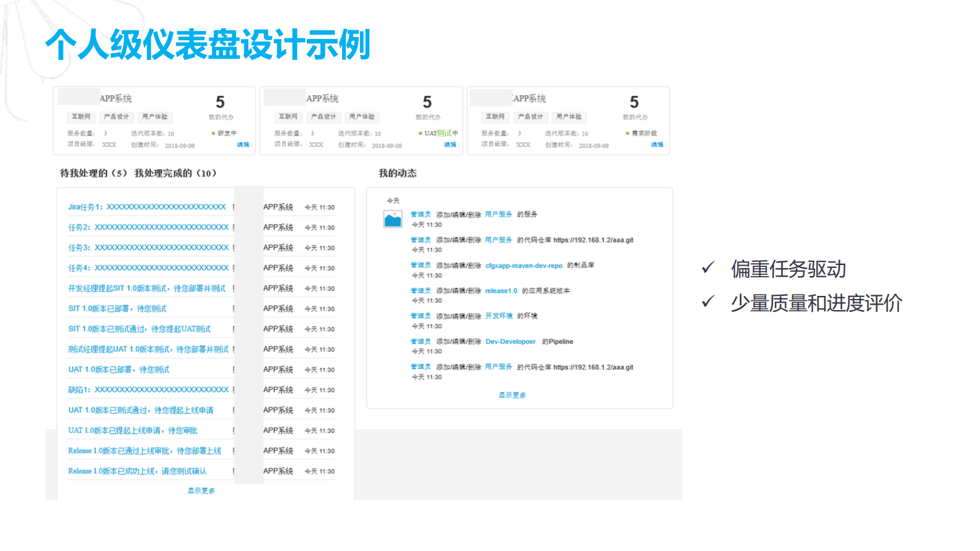Click the exclamation mark on the 缺陷1 row
The image size is (980, 551).
coord(233,390)
